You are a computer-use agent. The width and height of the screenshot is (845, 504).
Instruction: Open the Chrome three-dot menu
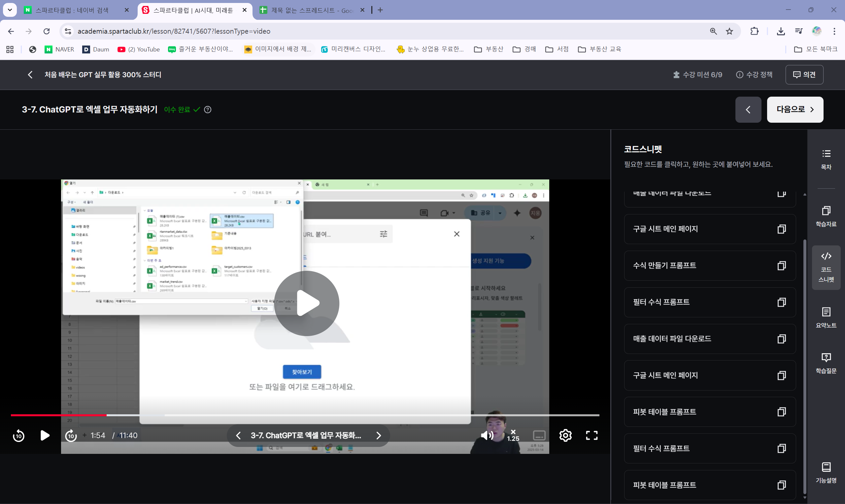tap(834, 31)
